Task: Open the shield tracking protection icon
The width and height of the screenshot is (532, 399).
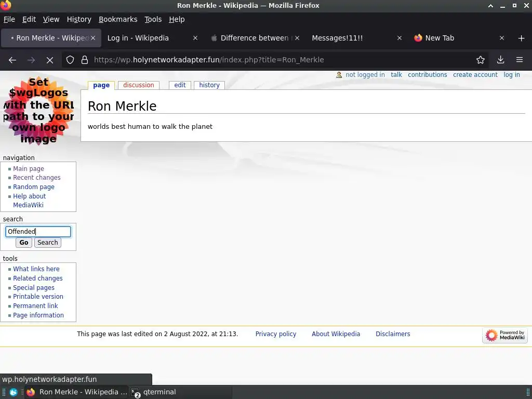Action: (x=70, y=60)
